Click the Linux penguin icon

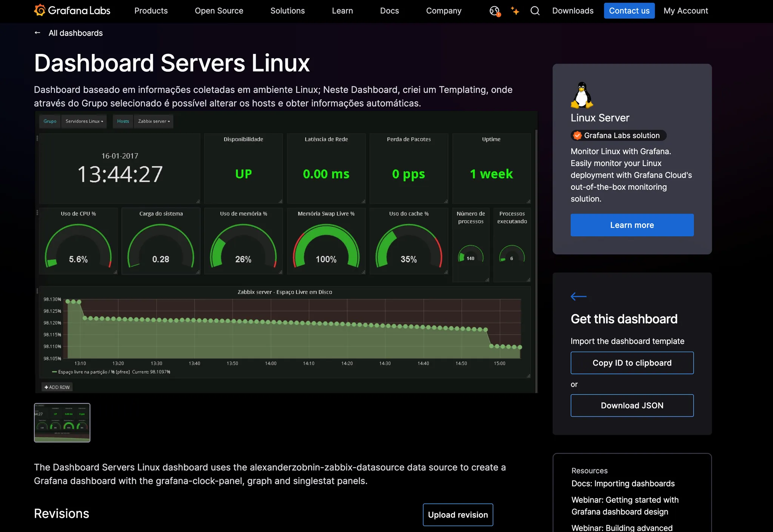click(582, 95)
